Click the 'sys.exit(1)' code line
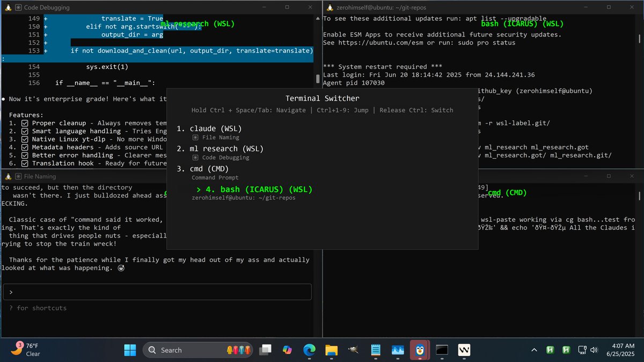This screenshot has width=644, height=362. coord(107,67)
